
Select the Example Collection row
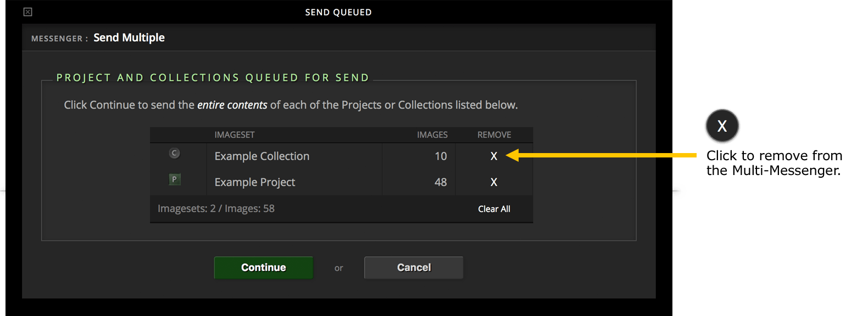pos(341,156)
